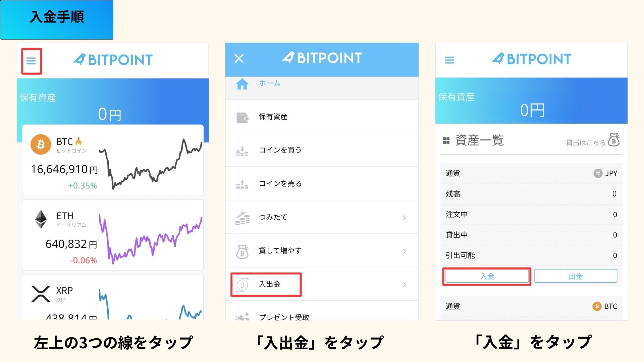The width and height of the screenshot is (644, 362).
Task: Click the highlighted 入金 deposit button
Action: point(487,276)
